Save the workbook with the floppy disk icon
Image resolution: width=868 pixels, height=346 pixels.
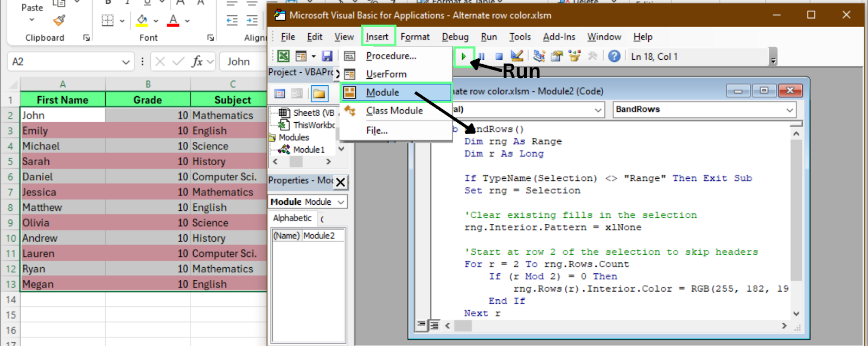click(327, 56)
